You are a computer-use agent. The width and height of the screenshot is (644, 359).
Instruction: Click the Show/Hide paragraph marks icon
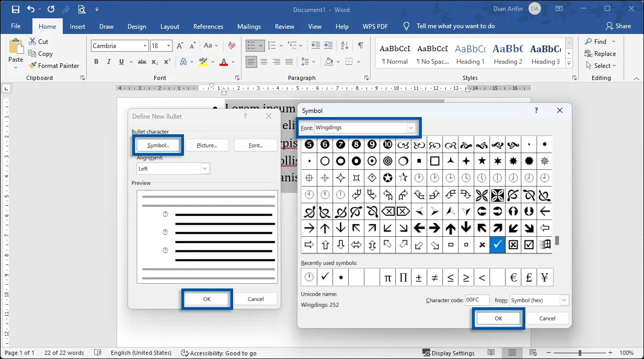[360, 46]
